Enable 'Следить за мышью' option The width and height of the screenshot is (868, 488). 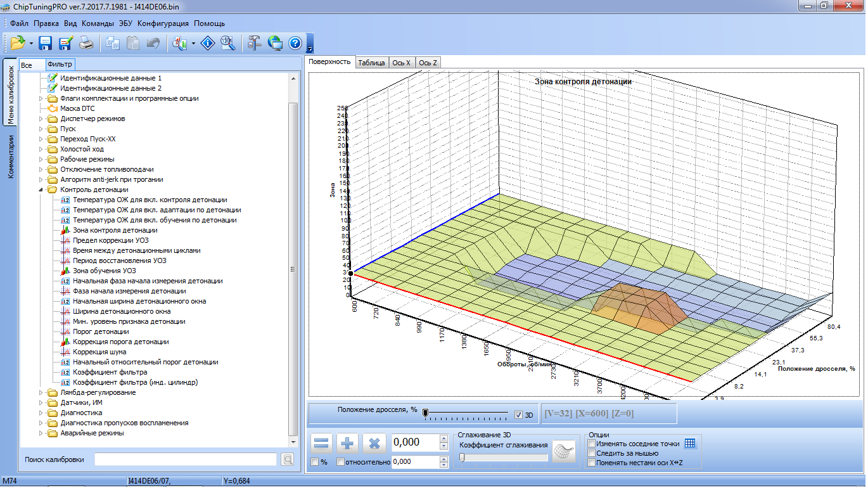pyautogui.click(x=592, y=453)
